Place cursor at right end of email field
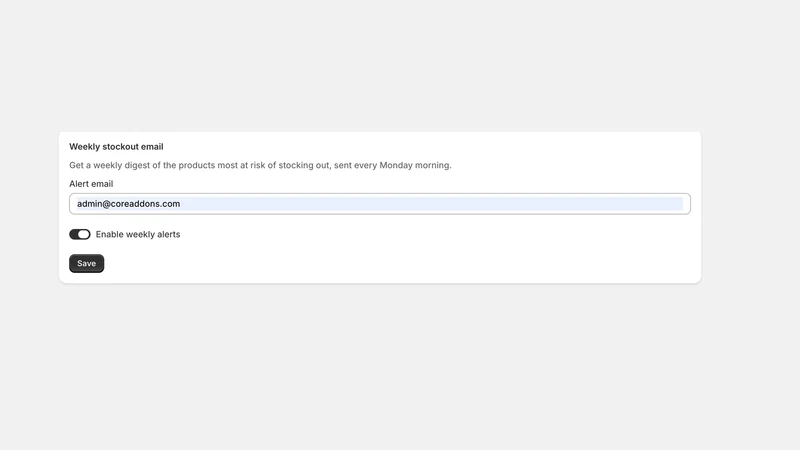This screenshot has width=800, height=450. 679,204
